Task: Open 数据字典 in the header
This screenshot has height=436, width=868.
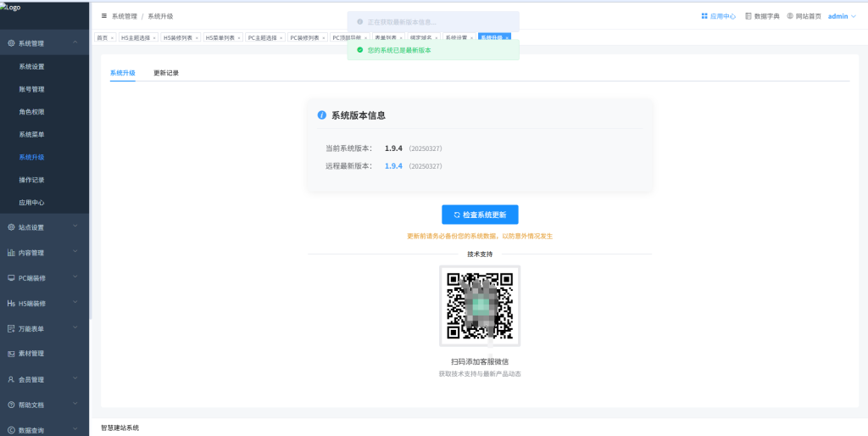Action: tap(762, 16)
